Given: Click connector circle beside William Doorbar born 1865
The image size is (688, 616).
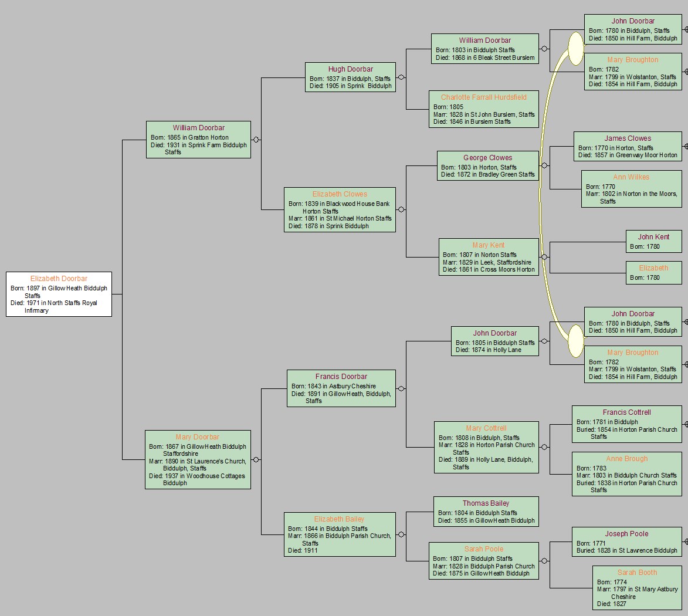Looking at the screenshot, I should click(x=256, y=140).
